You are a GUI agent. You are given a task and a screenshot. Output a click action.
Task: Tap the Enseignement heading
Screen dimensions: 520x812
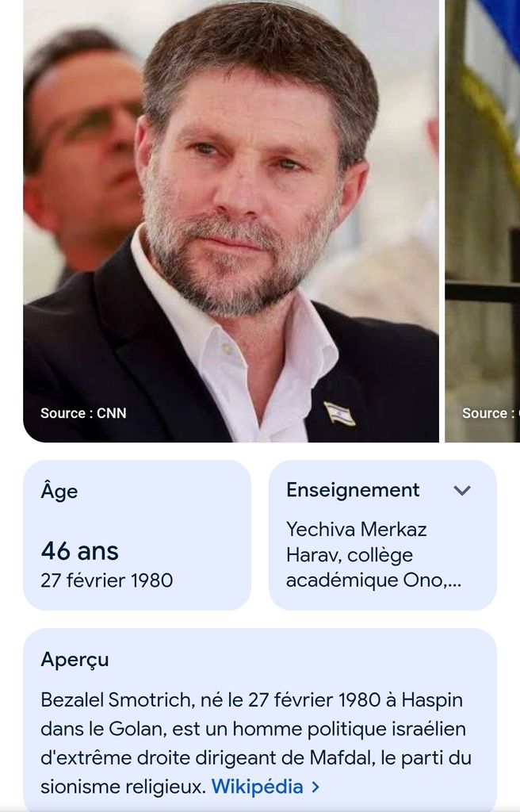coord(353,490)
